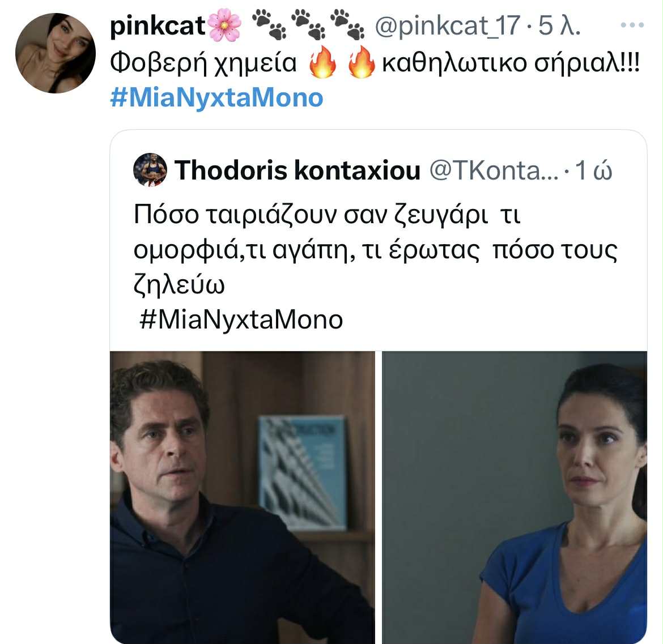The width and height of the screenshot is (663, 644).
Task: Open the @pinkcat_17 handle
Action: pyautogui.click(x=447, y=25)
